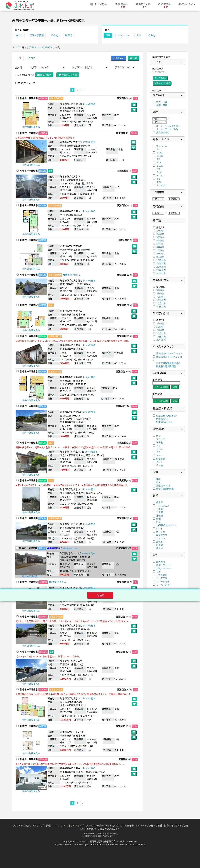Screen dimensions: 200x868
Task: Click heart icon for the 185万円 listing
Action: (134, 110)
